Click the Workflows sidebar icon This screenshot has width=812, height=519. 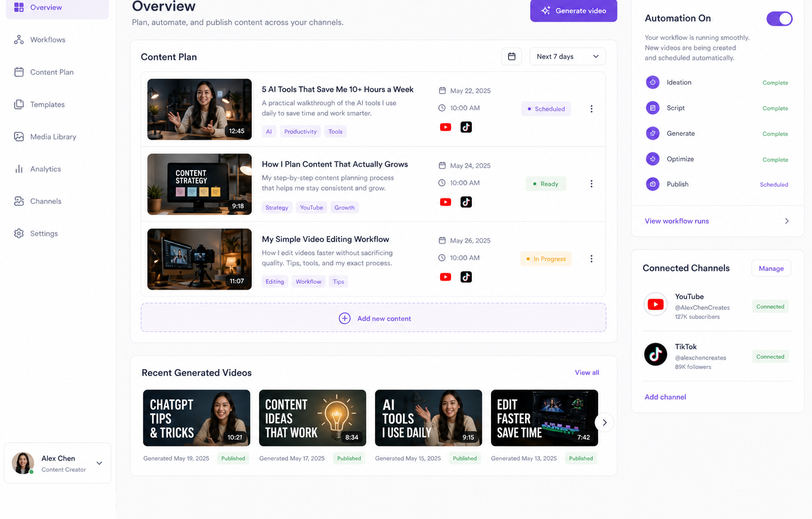tap(19, 40)
